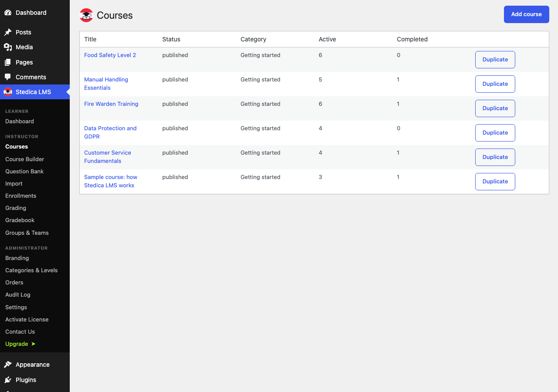This screenshot has width=558, height=392.
Task: Duplicate the Food Safety Level 2 course
Action: (x=495, y=60)
